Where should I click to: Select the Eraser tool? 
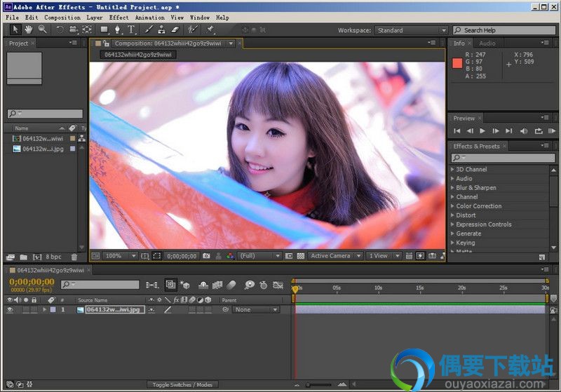pyautogui.click(x=175, y=29)
